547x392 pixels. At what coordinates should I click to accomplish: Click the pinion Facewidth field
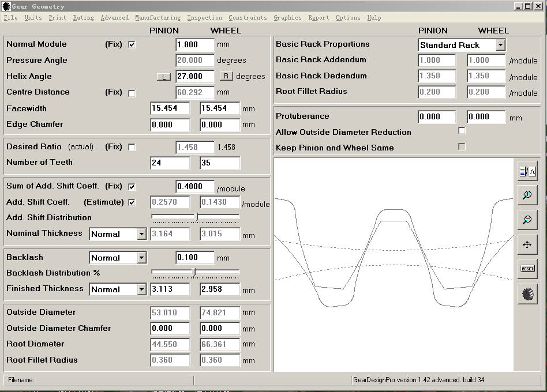170,108
